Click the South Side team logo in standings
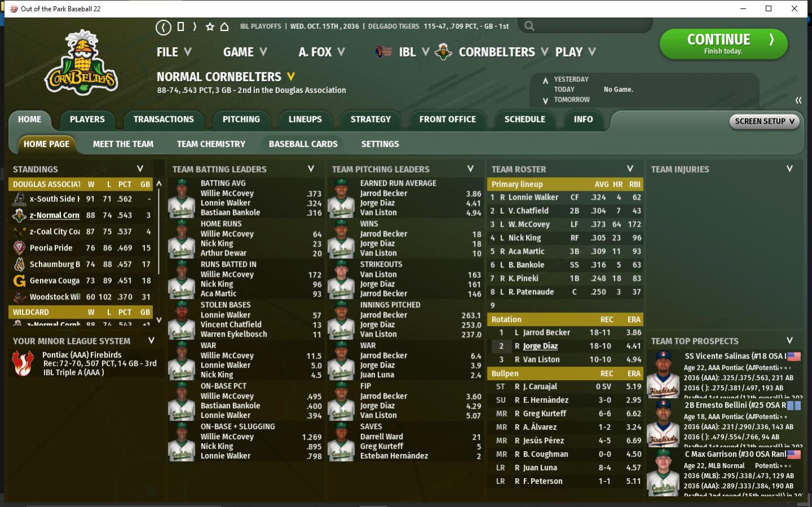 [x=19, y=199]
